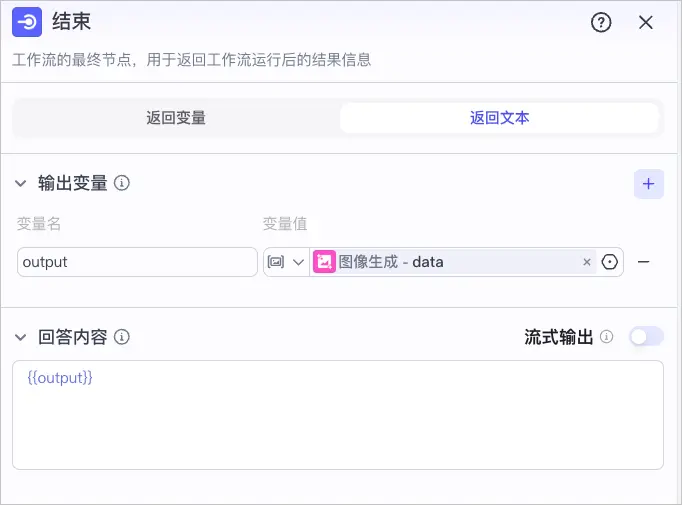Open the help question mark icon
Screen dimensions: 682x505
(601, 22)
